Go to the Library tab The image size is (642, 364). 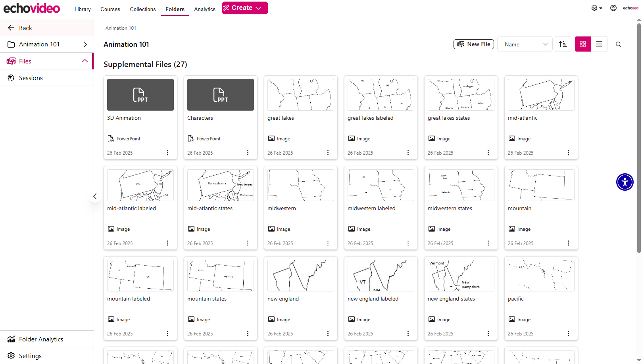[83, 9]
